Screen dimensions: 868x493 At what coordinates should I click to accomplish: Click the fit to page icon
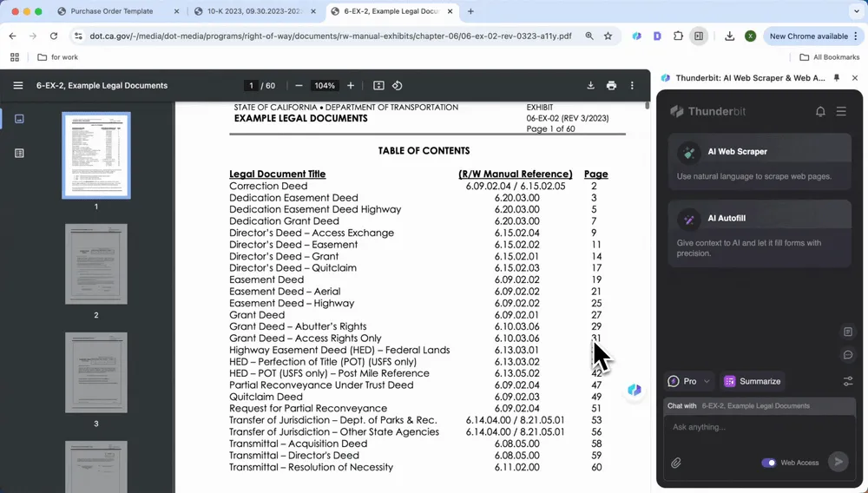pyautogui.click(x=378, y=85)
